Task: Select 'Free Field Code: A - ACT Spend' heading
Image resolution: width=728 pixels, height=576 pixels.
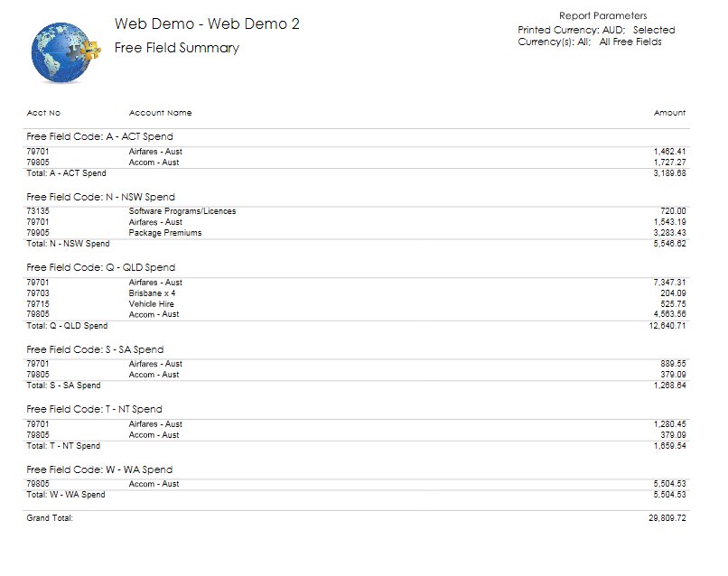Action: [100, 136]
